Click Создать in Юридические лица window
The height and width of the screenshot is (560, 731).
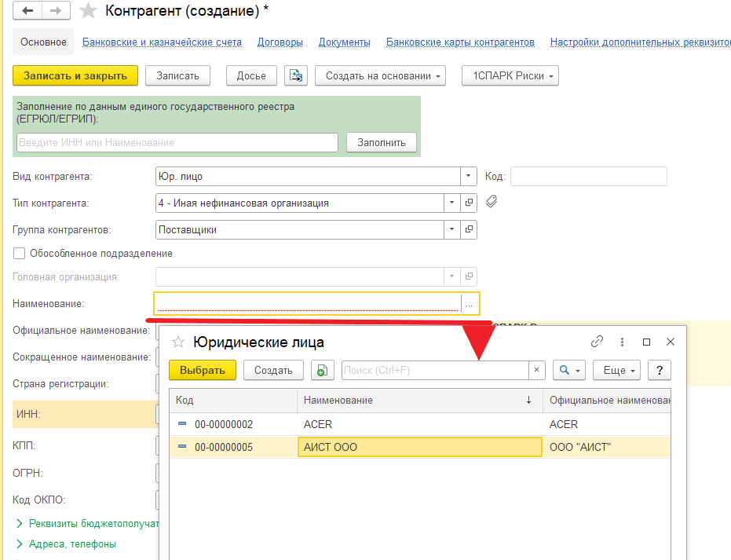(274, 370)
